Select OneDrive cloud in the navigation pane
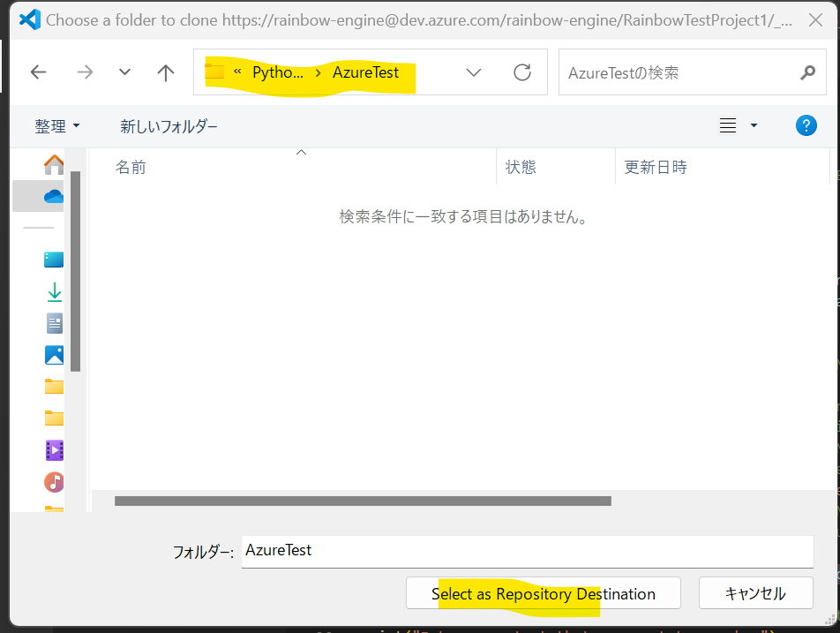 (x=54, y=196)
